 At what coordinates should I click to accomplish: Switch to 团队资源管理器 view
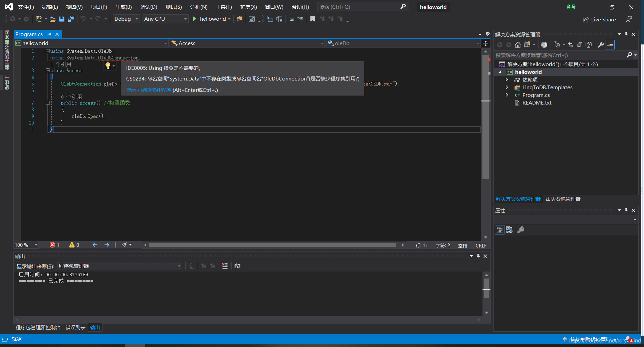(563, 199)
